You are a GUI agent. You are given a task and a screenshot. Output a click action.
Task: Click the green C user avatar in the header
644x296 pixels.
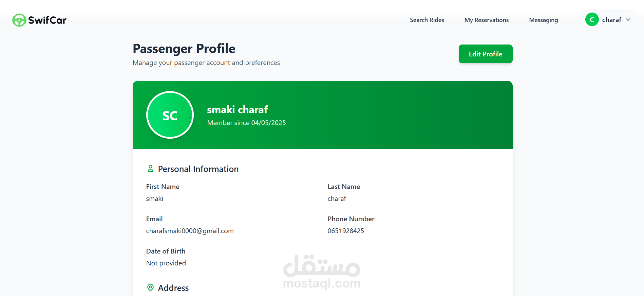(x=592, y=20)
